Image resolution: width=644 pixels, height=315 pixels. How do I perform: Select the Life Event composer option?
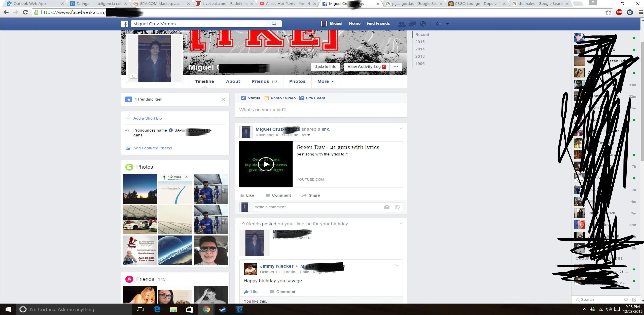[x=312, y=98]
